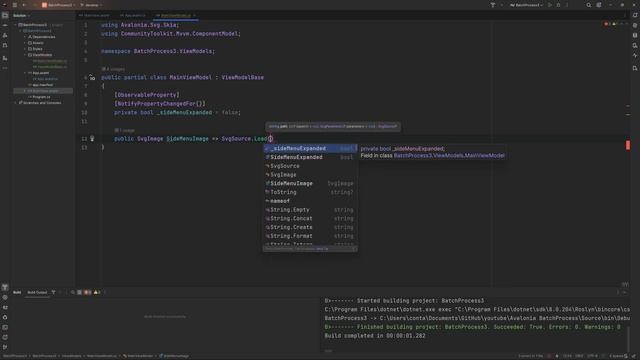Click the search icon in the Build panel toolbar
This screenshot has width=640, height=360.
[73, 292]
